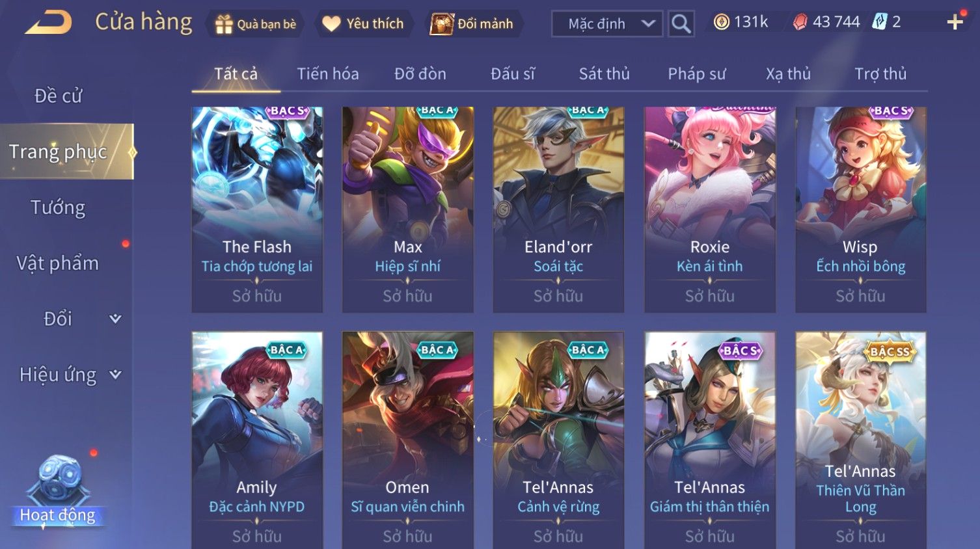
Task: Switch to the Sát thủ tab
Action: 604,74
